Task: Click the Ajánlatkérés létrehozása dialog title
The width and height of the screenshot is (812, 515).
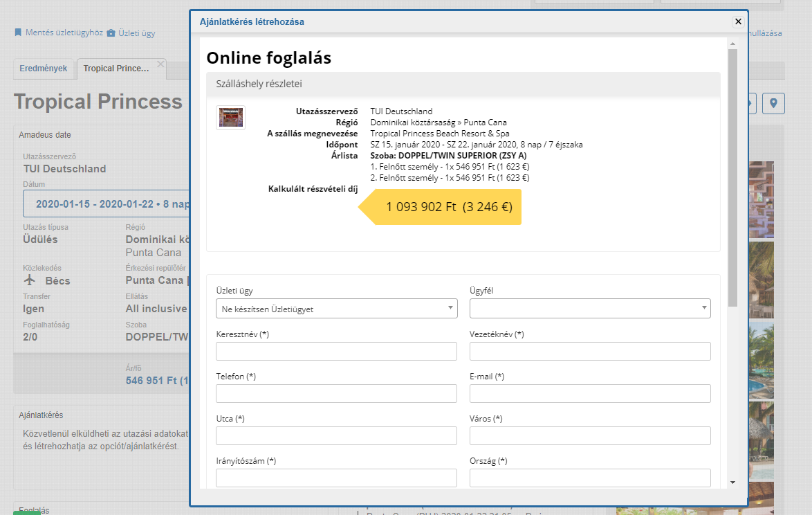Action: 252,21
